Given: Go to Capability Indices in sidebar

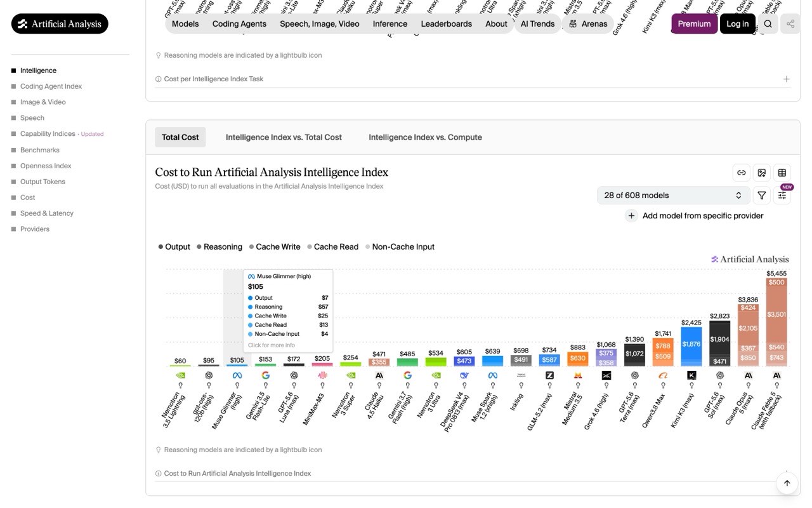Looking at the screenshot, I should 48,134.
